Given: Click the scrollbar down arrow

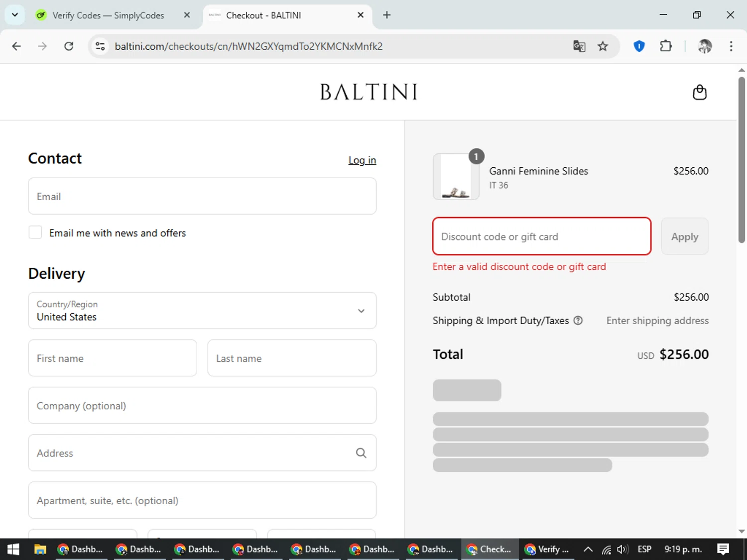Looking at the screenshot, I should click(742, 532).
